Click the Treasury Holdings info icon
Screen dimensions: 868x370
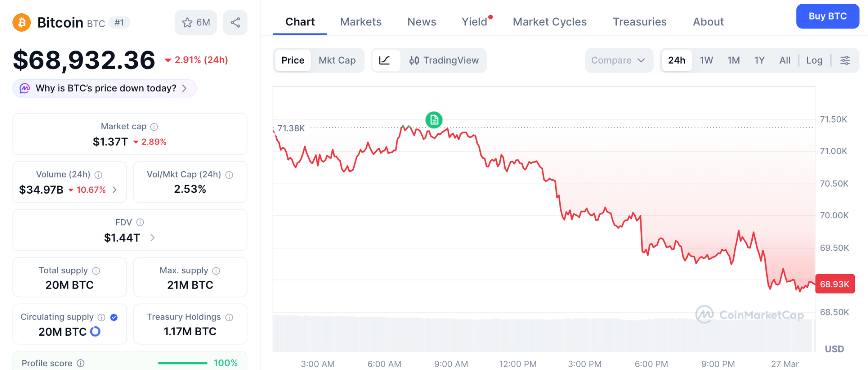229,317
